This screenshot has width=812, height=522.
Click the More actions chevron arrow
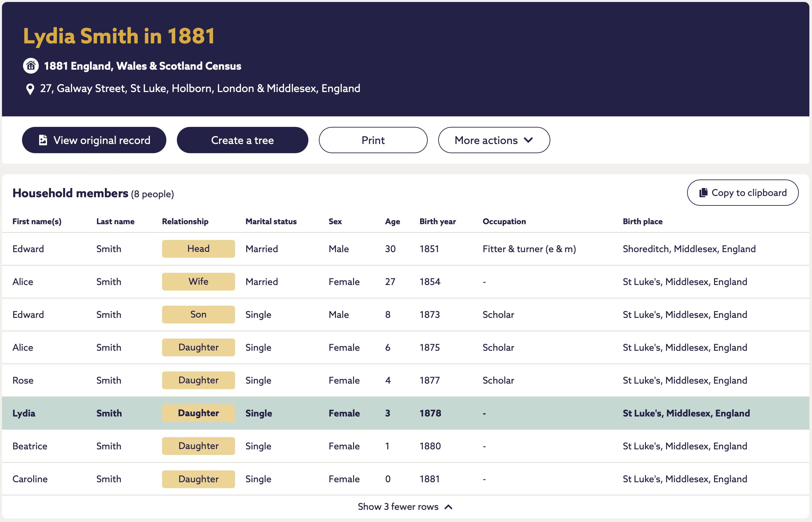(528, 140)
